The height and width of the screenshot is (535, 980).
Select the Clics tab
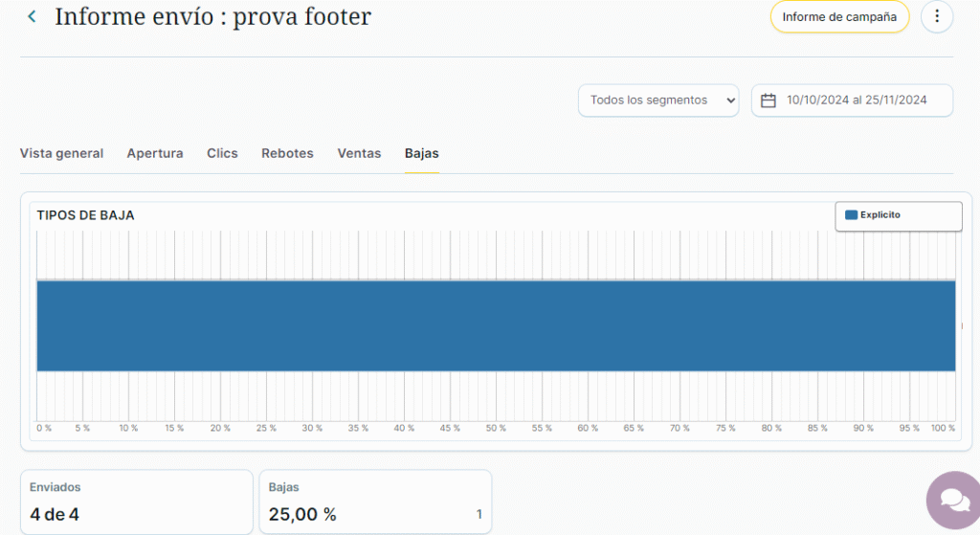pos(222,153)
